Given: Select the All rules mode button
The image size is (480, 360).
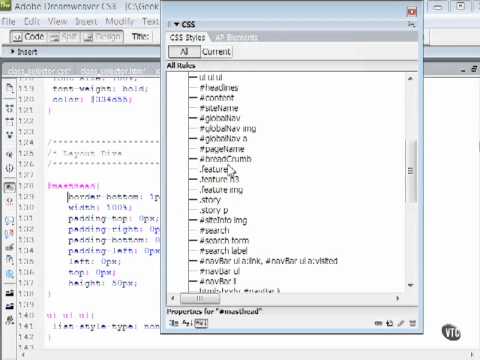Looking at the screenshot, I should coord(184,52).
